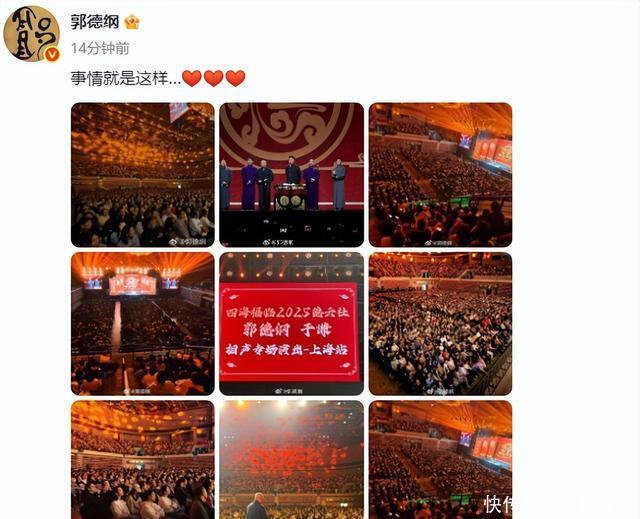Click the first red heart emoji
The image size is (640, 519).
tap(191, 78)
